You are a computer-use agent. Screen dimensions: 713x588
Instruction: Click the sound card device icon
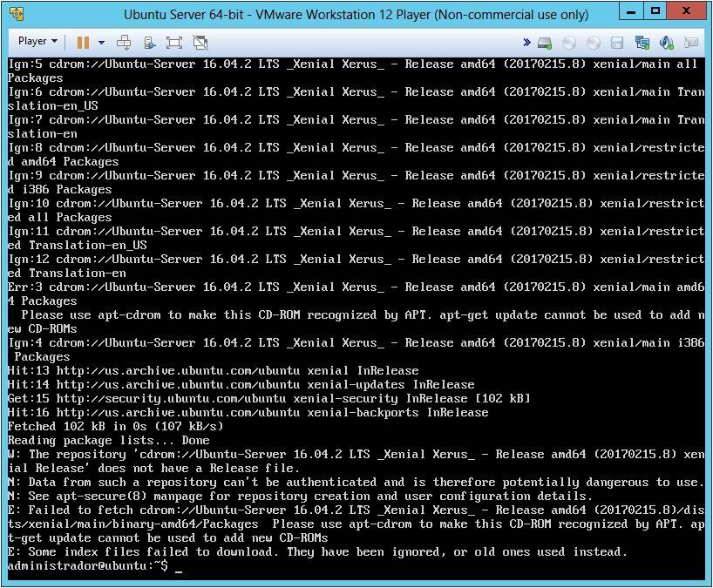[x=666, y=43]
